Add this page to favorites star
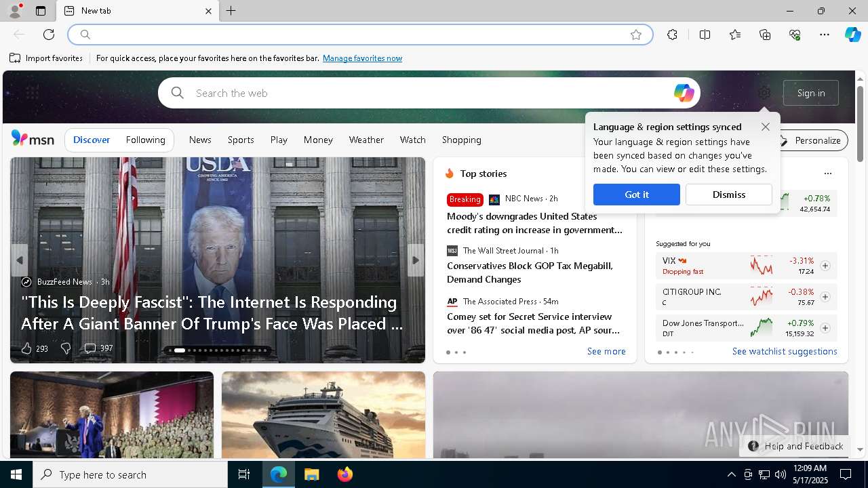 click(636, 35)
